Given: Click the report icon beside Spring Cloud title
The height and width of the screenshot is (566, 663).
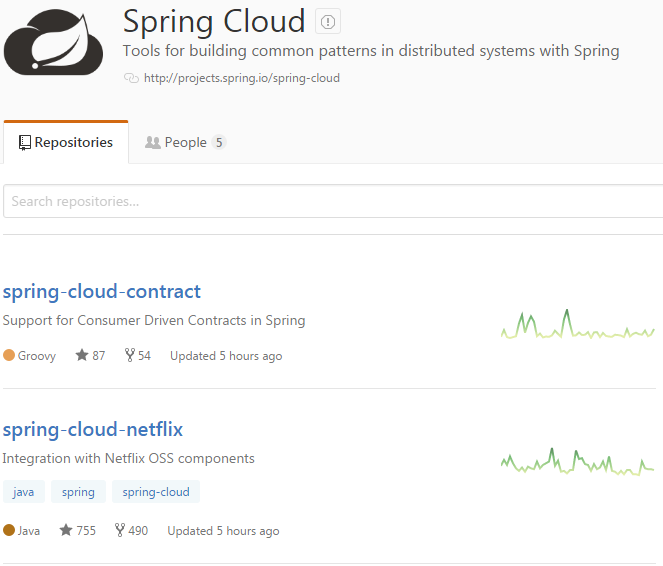Looking at the screenshot, I should pyautogui.click(x=328, y=21).
